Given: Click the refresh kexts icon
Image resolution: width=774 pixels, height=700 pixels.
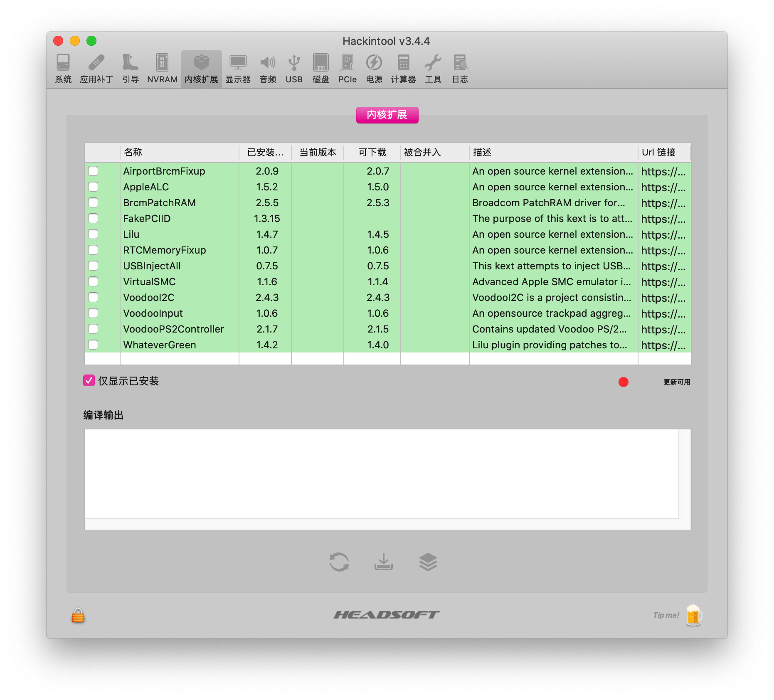Looking at the screenshot, I should pyautogui.click(x=339, y=562).
